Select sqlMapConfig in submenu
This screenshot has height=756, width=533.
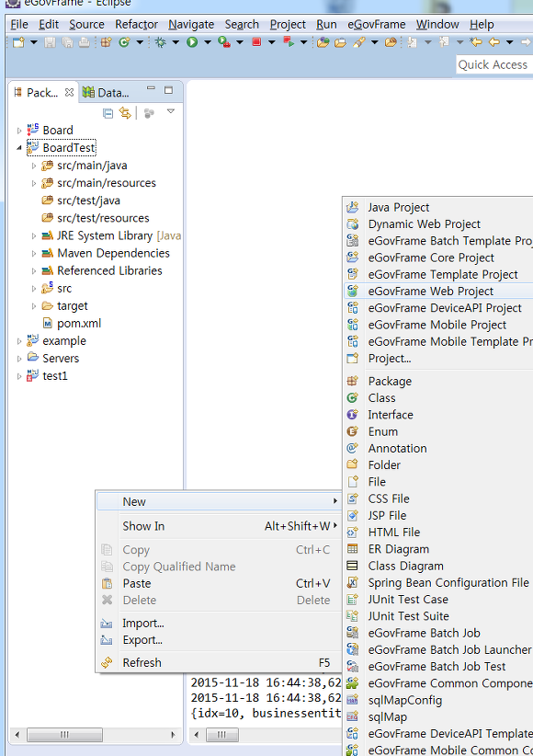tap(438, 700)
